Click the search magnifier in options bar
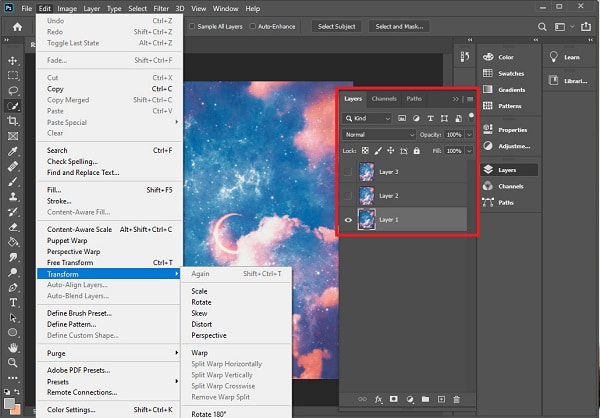 click(x=542, y=26)
